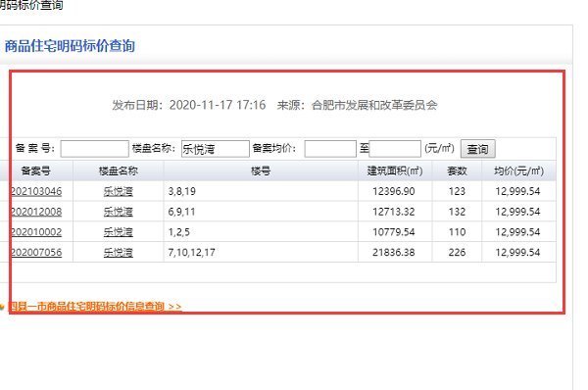Click the maximum price field after 至

395,149
